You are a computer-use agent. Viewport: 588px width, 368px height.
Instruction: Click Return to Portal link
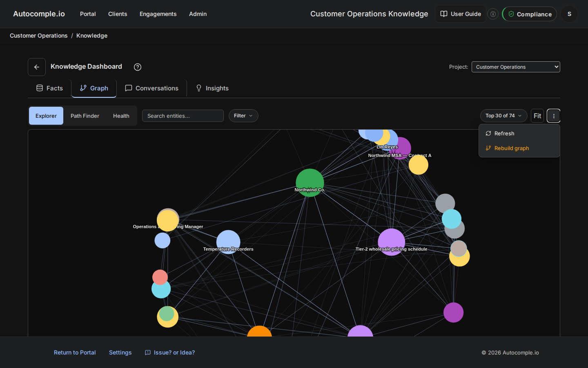(x=75, y=352)
